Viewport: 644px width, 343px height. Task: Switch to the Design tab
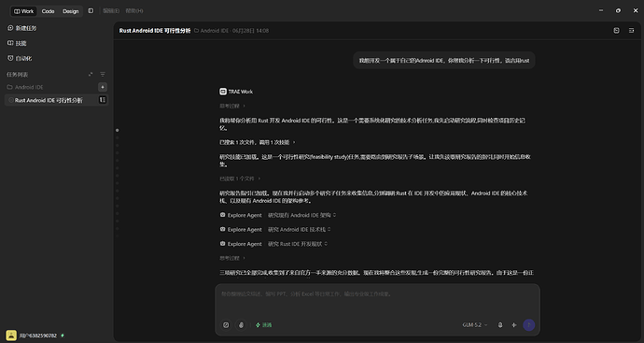(71, 11)
